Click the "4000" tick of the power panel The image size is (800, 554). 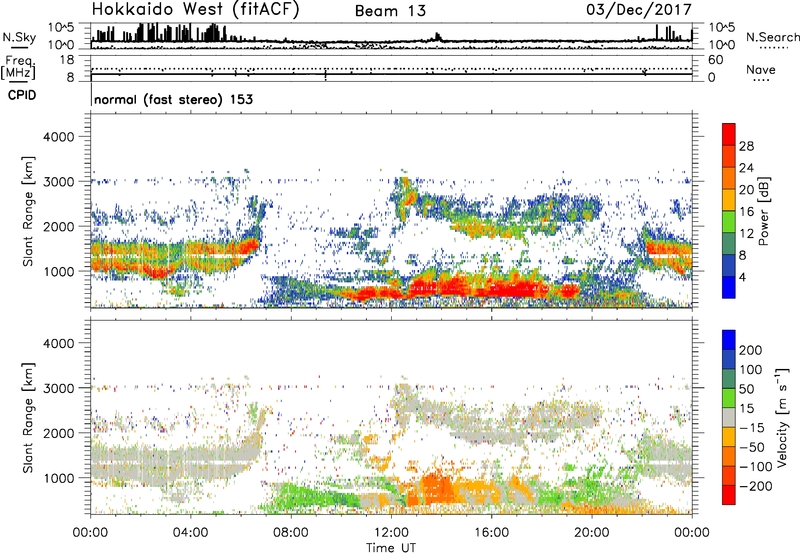[58, 137]
